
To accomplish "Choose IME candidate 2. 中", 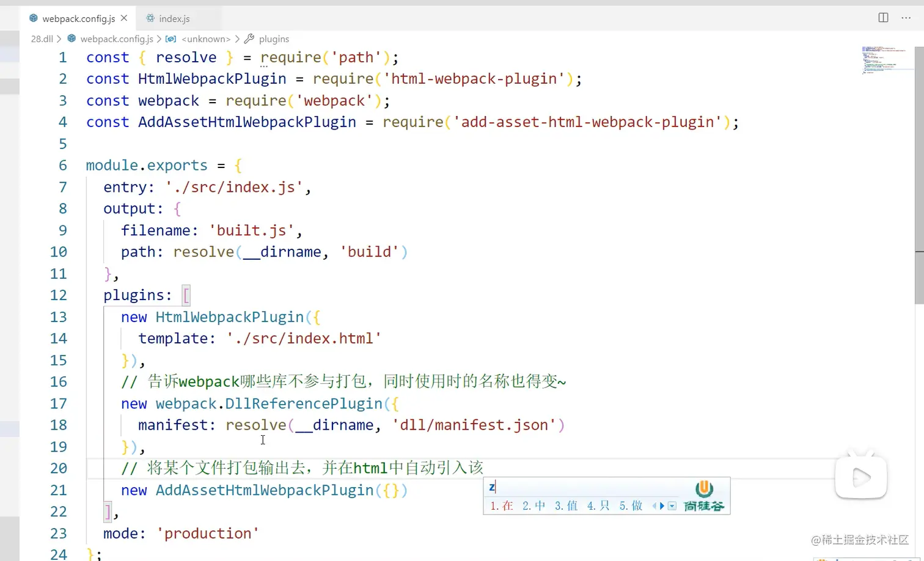I will [533, 506].
